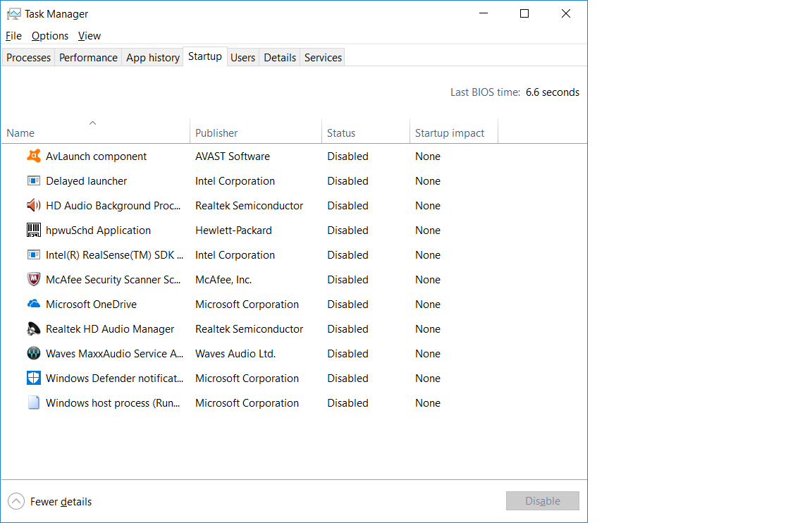Select the hpwuSchd Application barcode icon
The height and width of the screenshot is (523, 812).
[x=34, y=230]
